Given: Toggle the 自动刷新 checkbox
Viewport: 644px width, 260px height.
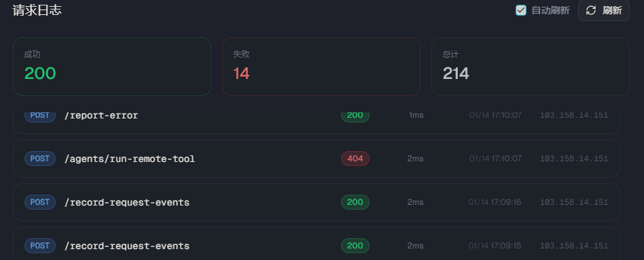Looking at the screenshot, I should click(x=521, y=10).
